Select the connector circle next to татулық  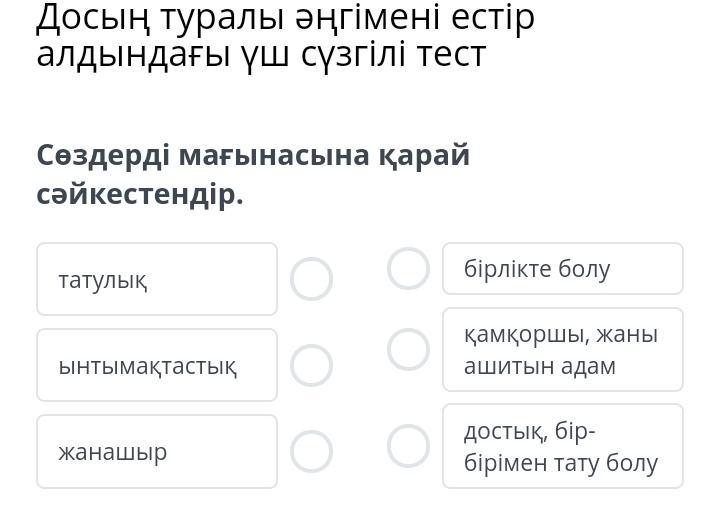311,280
